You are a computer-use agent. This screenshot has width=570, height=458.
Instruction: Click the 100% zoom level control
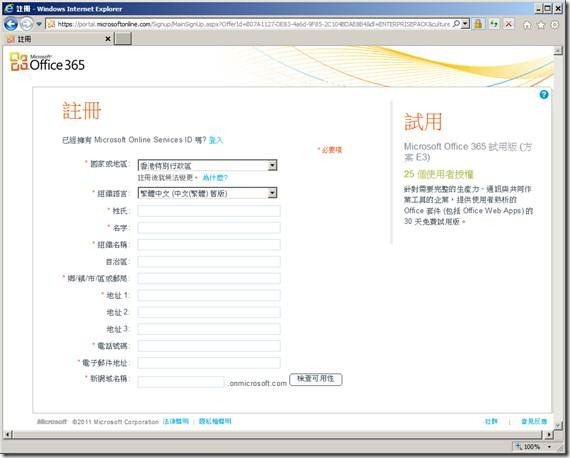pos(528,446)
